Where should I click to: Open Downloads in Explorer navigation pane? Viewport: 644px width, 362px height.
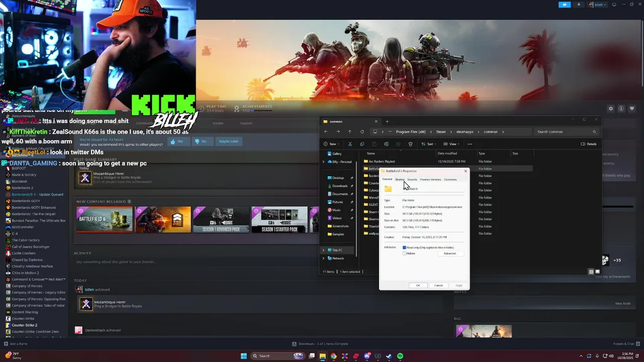pos(340,186)
